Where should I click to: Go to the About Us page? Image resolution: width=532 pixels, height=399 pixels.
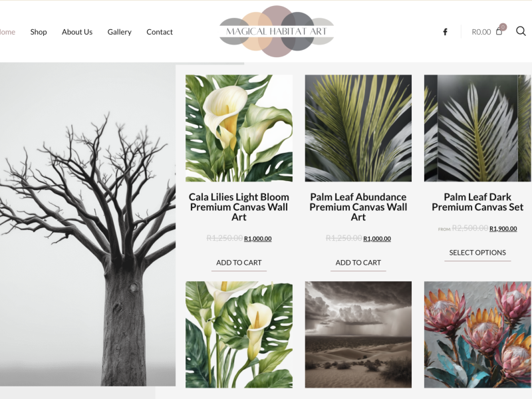pyautogui.click(x=77, y=32)
